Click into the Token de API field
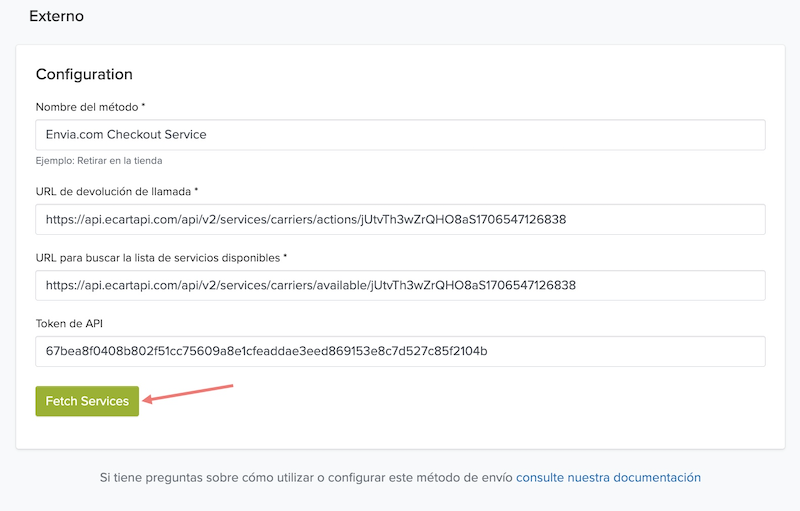This screenshot has height=511, width=800. [400, 351]
